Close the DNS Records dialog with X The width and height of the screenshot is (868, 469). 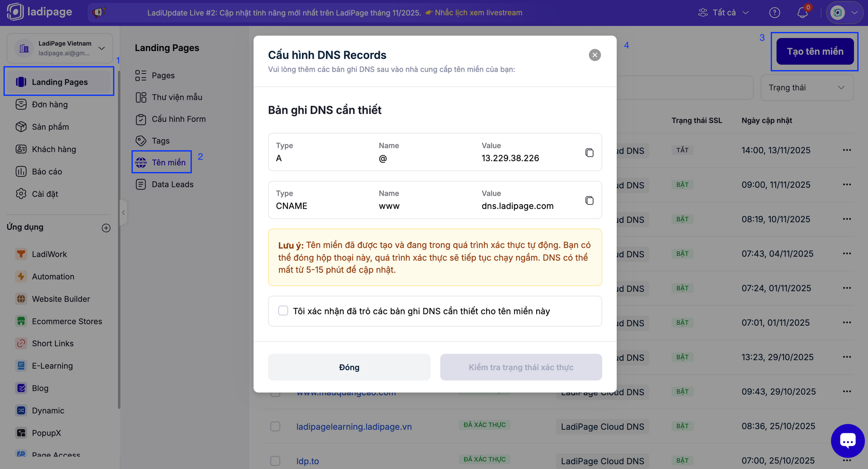(594, 55)
